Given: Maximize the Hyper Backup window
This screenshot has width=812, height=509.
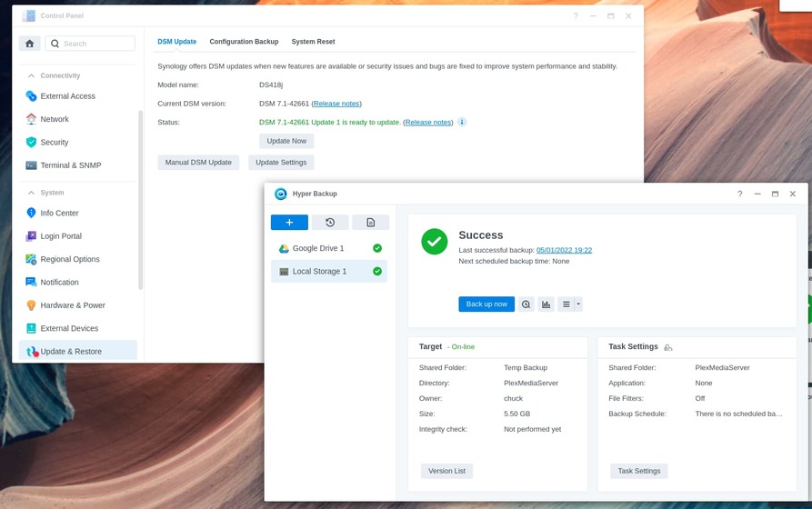Looking at the screenshot, I should (775, 194).
